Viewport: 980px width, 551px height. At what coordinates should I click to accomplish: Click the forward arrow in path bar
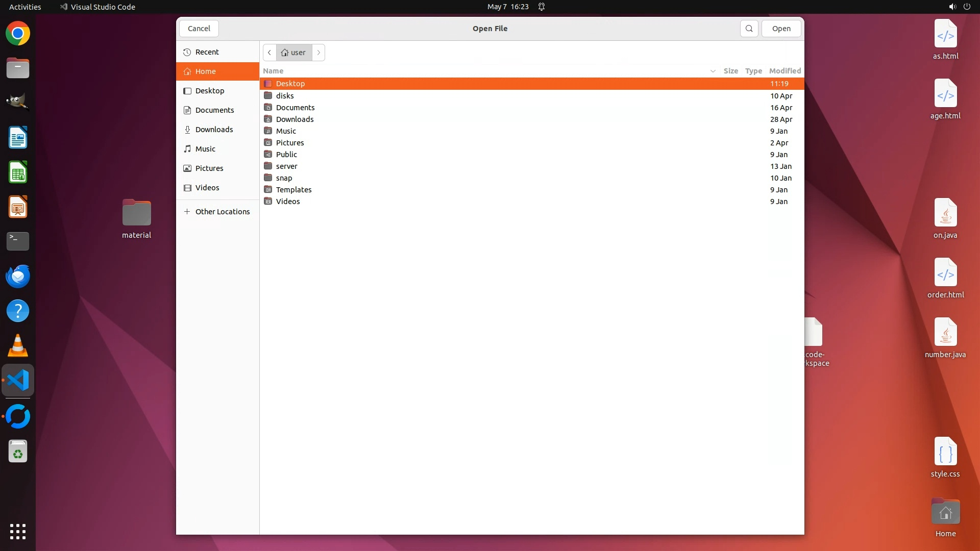coord(318,53)
